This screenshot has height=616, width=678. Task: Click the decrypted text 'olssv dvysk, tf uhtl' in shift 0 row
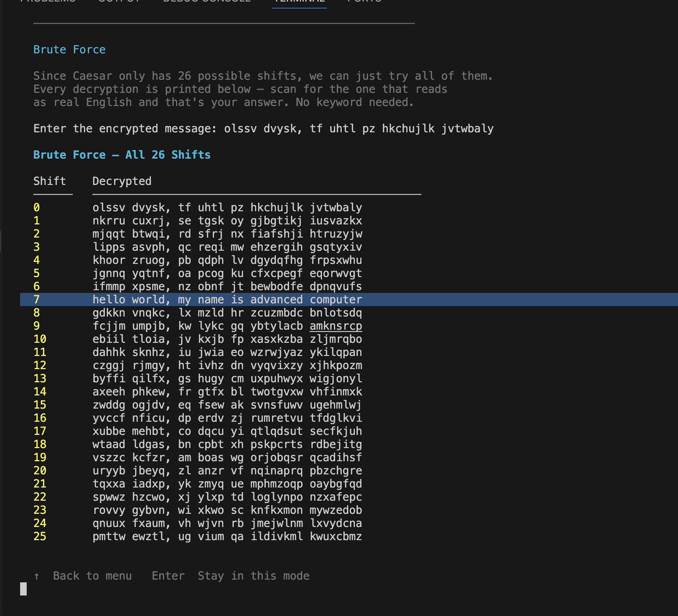(158, 207)
